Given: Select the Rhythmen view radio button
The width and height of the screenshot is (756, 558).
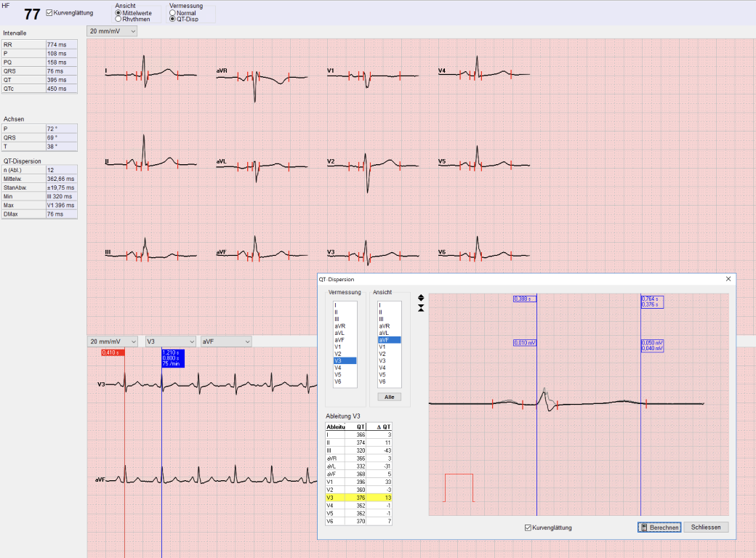Looking at the screenshot, I should coord(118,20).
